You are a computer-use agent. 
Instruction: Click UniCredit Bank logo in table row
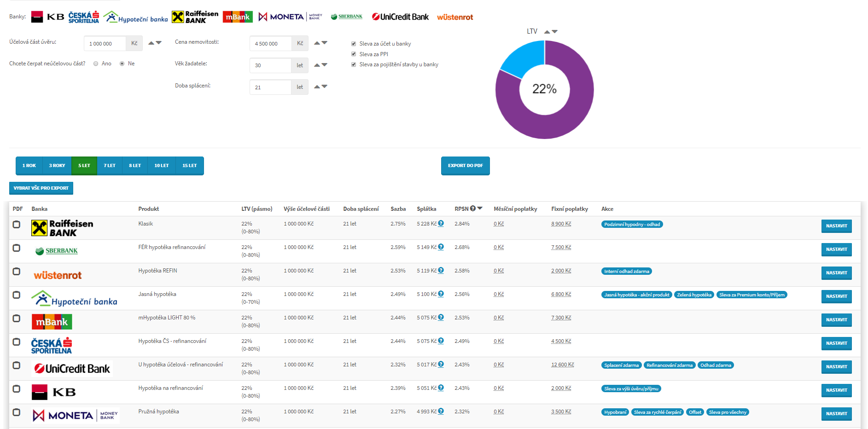(72, 369)
